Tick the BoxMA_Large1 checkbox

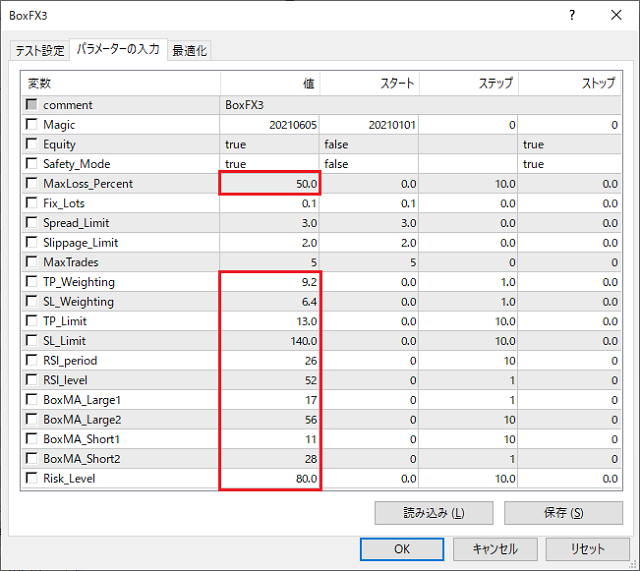(31, 399)
